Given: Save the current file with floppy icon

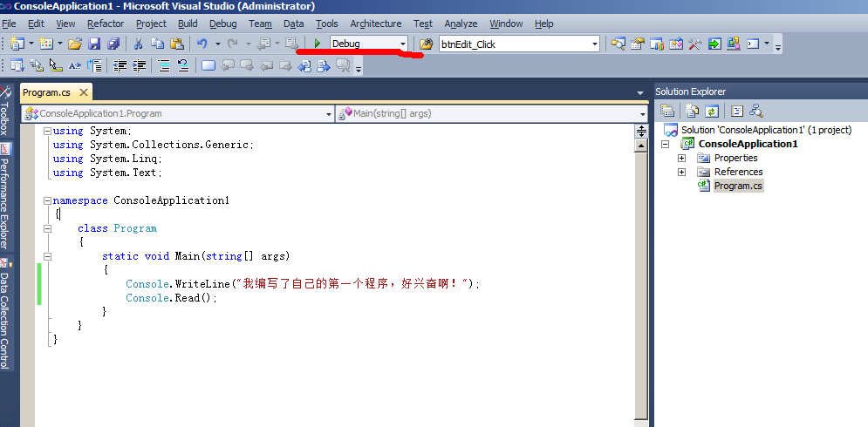Looking at the screenshot, I should (x=95, y=44).
